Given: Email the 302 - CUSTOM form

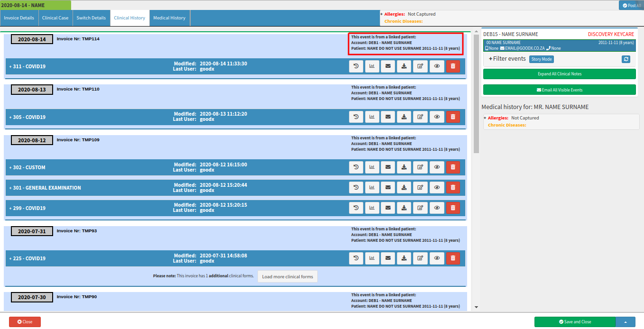Looking at the screenshot, I should 388,167.
